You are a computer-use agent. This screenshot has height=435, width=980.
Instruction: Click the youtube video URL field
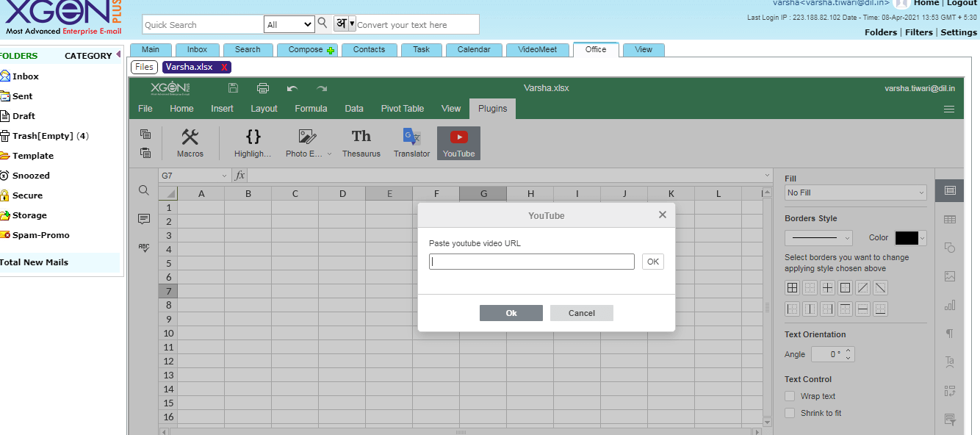coord(532,262)
